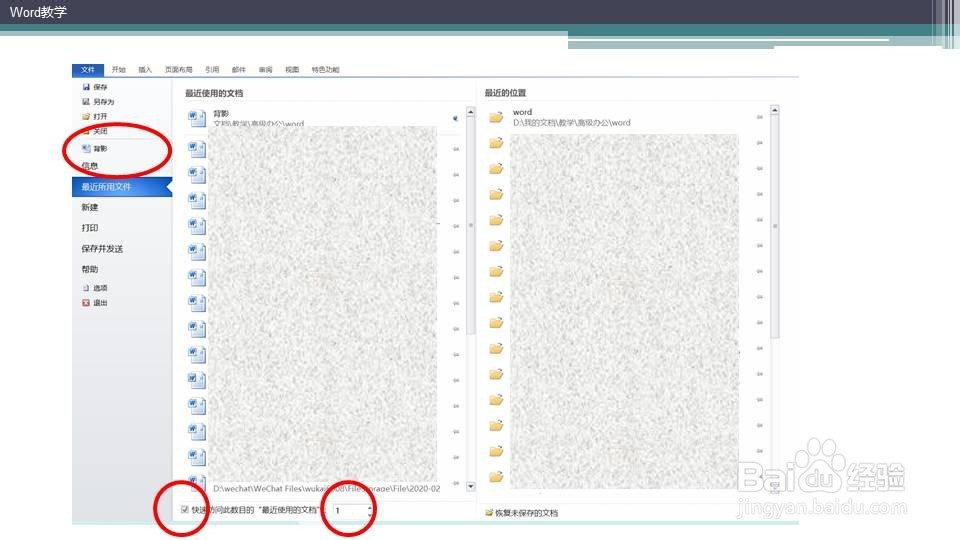Increase the quick-access document count with up arrow
This screenshot has width=960, height=540.
click(x=370, y=507)
